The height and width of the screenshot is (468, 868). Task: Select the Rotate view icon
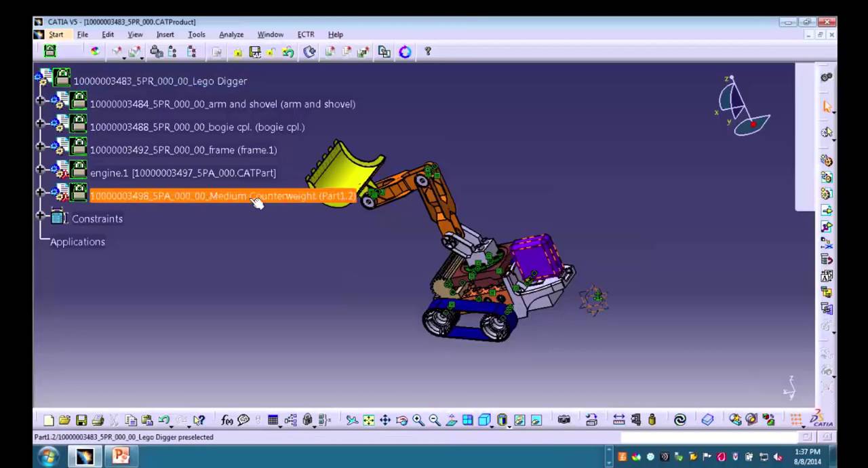(401, 421)
